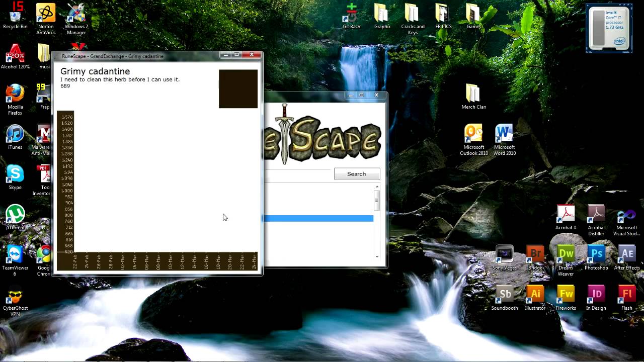Select the FB PICS folder
Screen dimensions: 644x362
pos(443,16)
